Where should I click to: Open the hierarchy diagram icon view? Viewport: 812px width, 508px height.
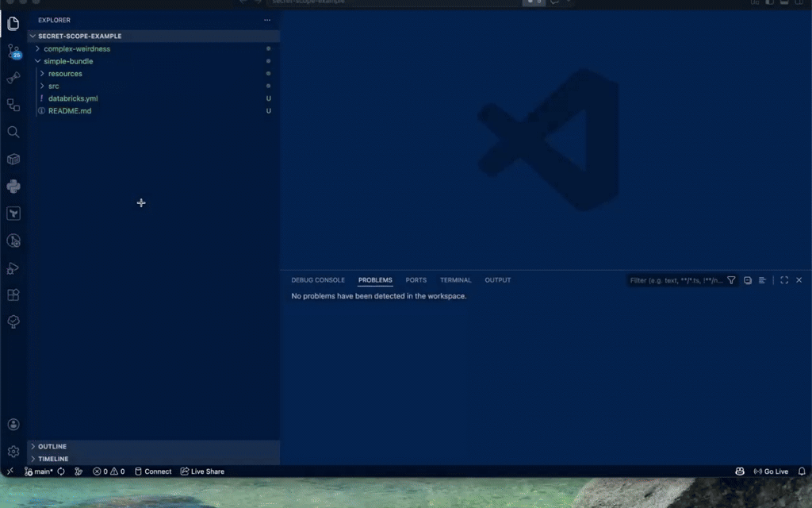[x=13, y=106]
